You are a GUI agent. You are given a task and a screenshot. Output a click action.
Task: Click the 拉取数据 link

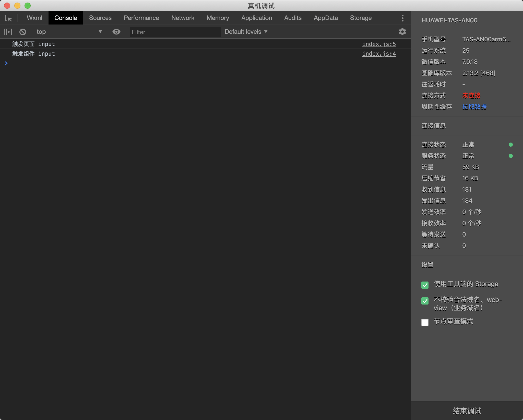(474, 107)
